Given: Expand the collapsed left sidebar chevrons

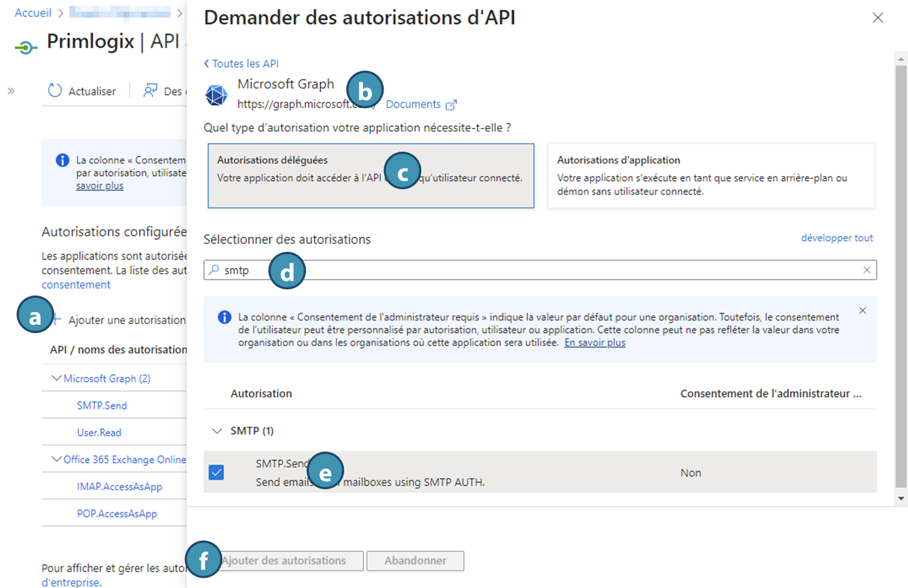Looking at the screenshot, I should click(x=11, y=91).
